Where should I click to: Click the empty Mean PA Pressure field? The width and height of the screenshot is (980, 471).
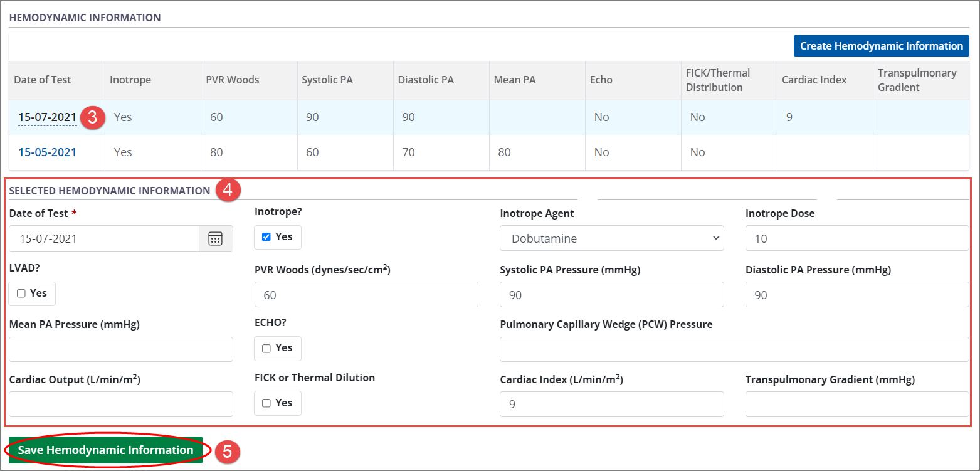(x=121, y=349)
